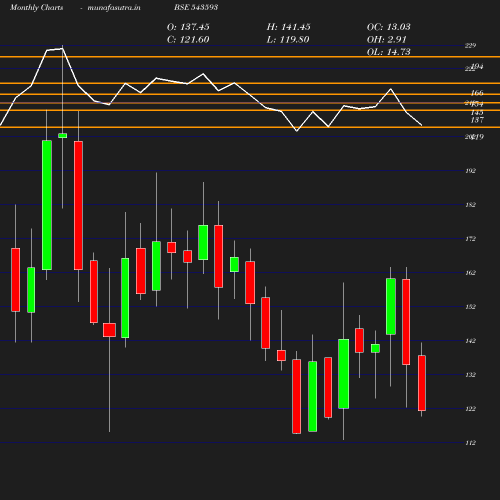Select the close value 'C: 121.60'
Viewport: 500px width, 500px height.
coord(188,40)
